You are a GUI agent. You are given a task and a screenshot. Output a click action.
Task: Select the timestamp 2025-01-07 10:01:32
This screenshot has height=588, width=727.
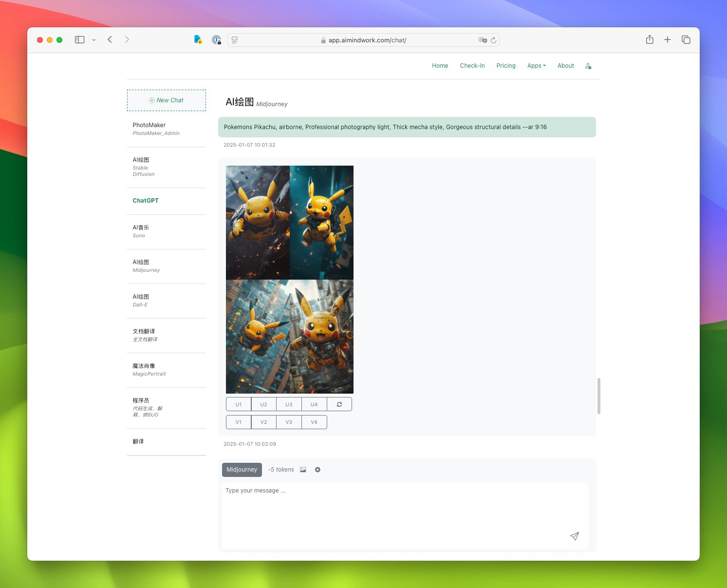point(249,145)
